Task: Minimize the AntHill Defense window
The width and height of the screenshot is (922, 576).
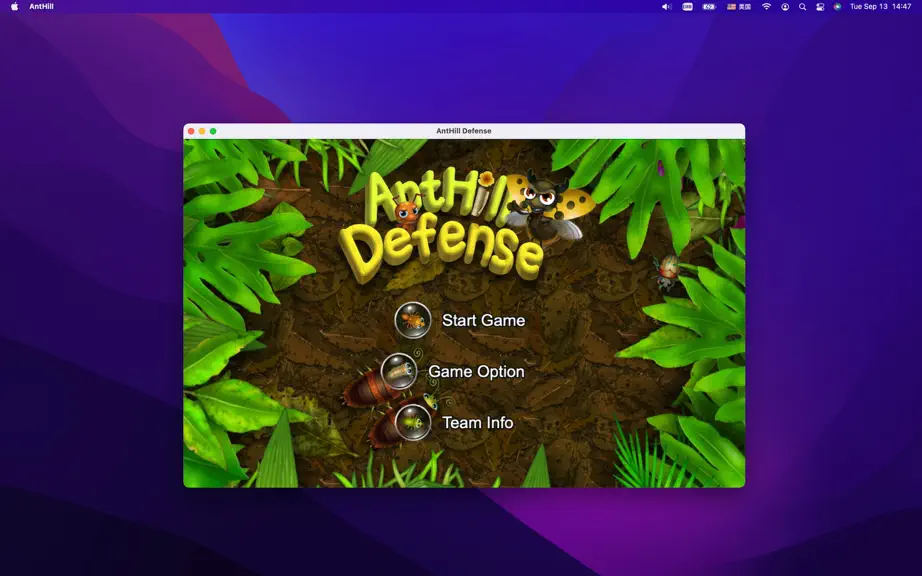Action: pos(202,131)
